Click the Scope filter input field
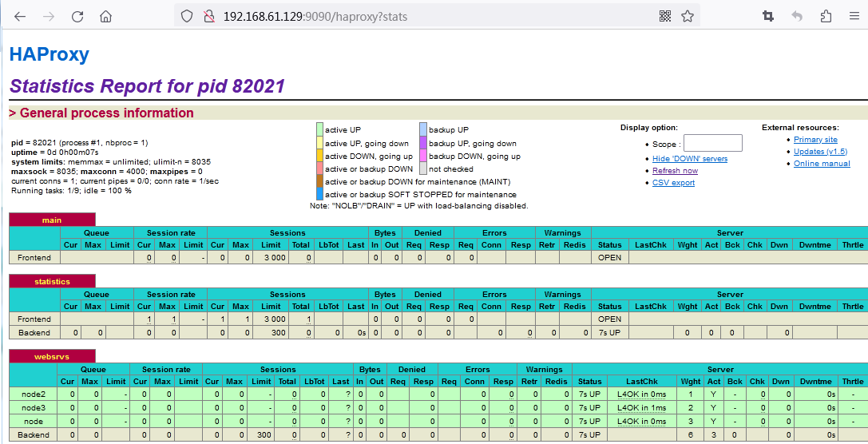 point(713,143)
